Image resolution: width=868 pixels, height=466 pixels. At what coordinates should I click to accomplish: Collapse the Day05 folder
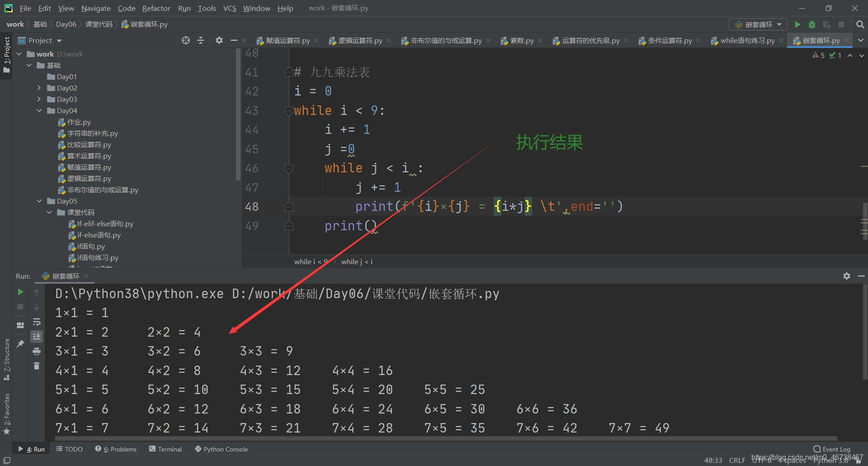(39, 201)
